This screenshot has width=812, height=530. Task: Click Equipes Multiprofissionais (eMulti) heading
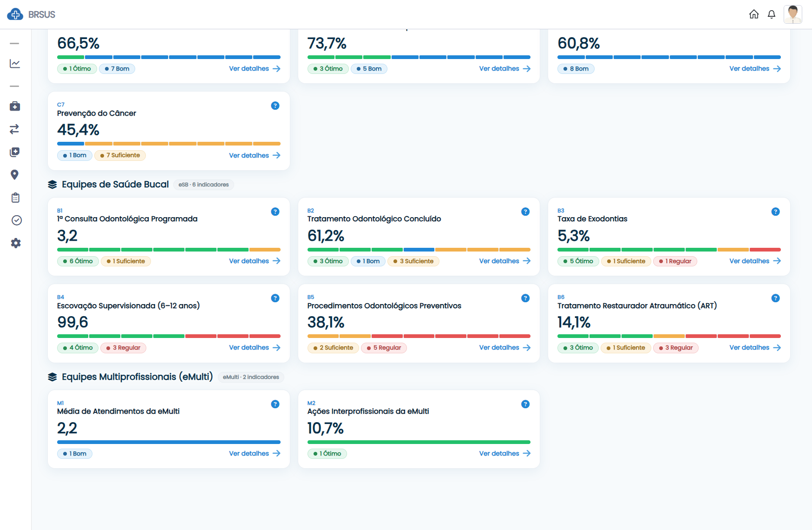[138, 377]
